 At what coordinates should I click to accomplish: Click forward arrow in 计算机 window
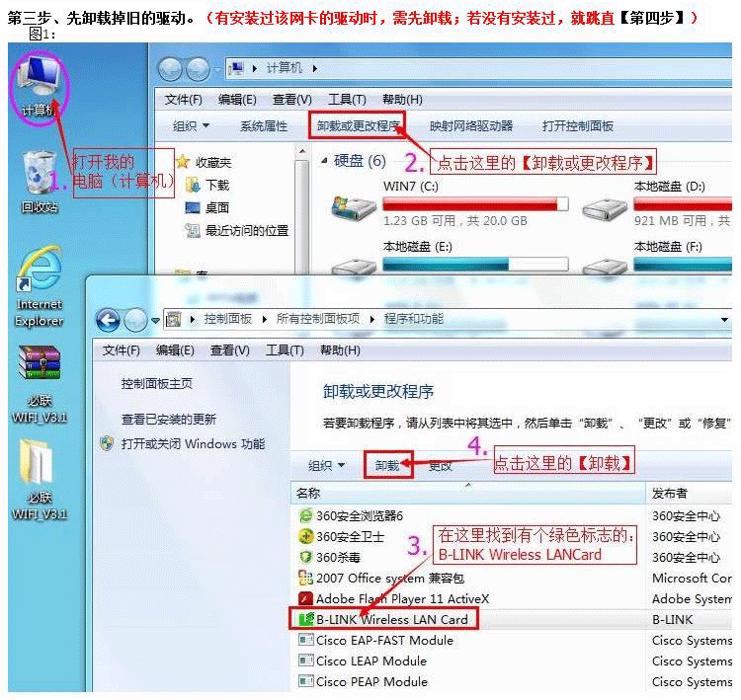pos(198,69)
